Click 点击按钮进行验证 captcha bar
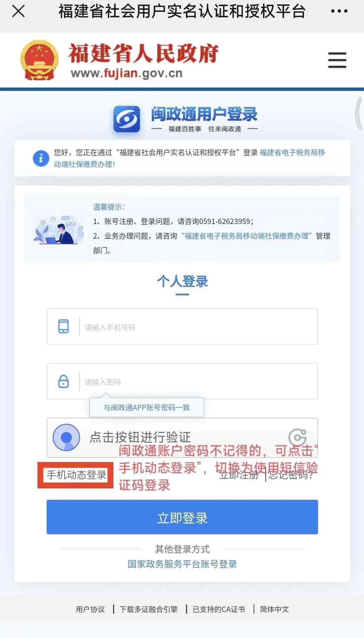The height and width of the screenshot is (638, 364). pos(182,438)
